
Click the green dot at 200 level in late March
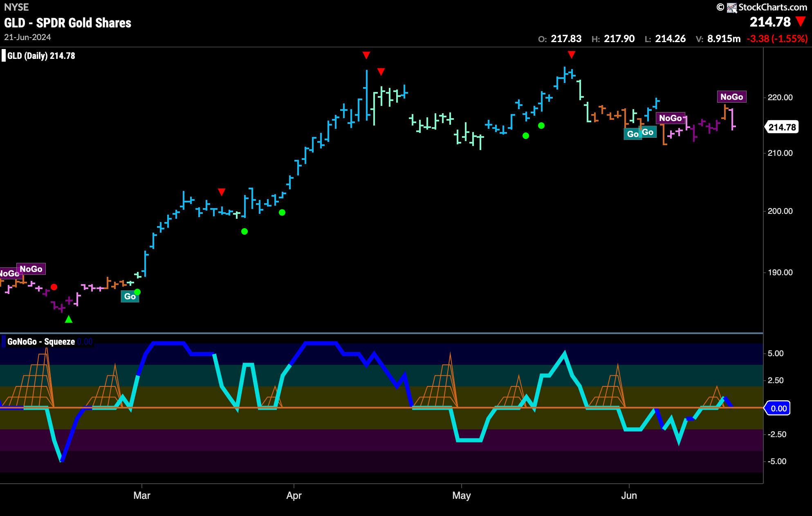282,212
